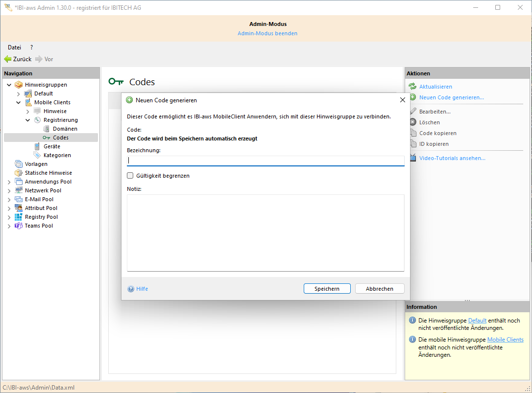Enable the Gültigkeit begrenzen checkbox

pos(130,176)
